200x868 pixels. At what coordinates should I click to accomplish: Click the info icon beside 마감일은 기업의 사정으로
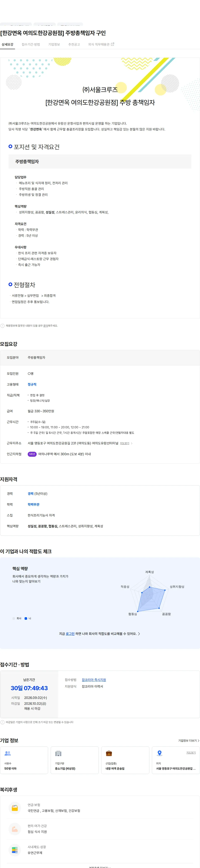point(3,722)
